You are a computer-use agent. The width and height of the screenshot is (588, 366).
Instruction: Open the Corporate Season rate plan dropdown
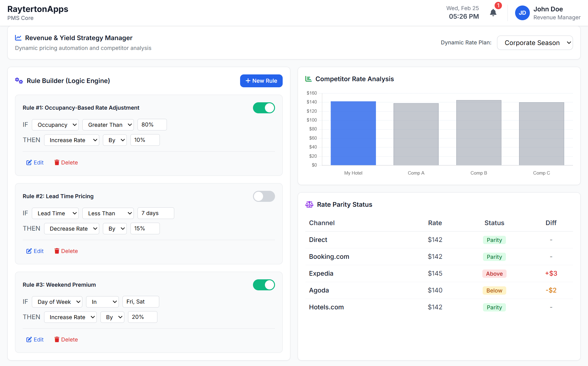pyautogui.click(x=535, y=43)
